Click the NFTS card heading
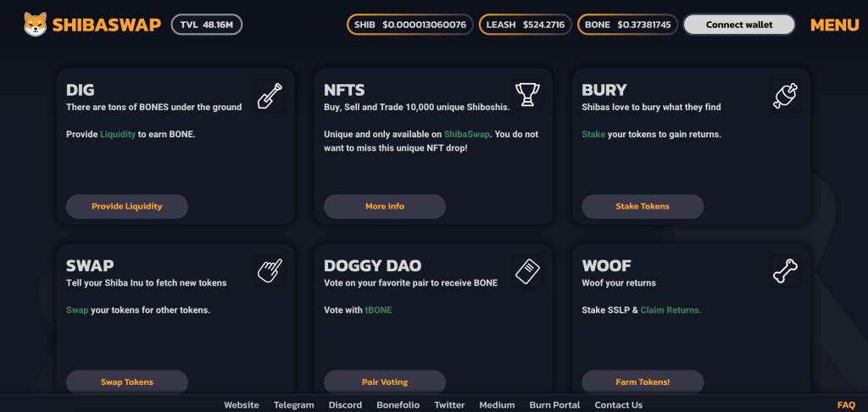 pos(344,90)
